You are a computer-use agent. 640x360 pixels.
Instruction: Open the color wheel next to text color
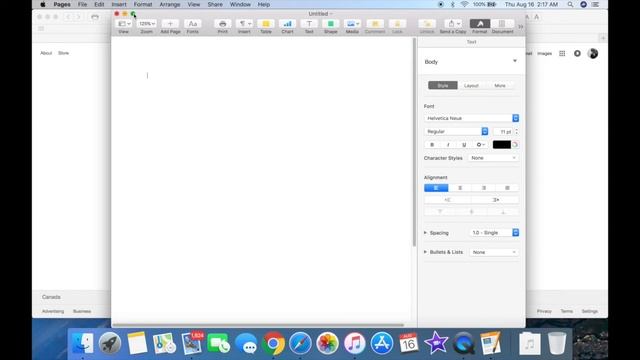click(515, 144)
